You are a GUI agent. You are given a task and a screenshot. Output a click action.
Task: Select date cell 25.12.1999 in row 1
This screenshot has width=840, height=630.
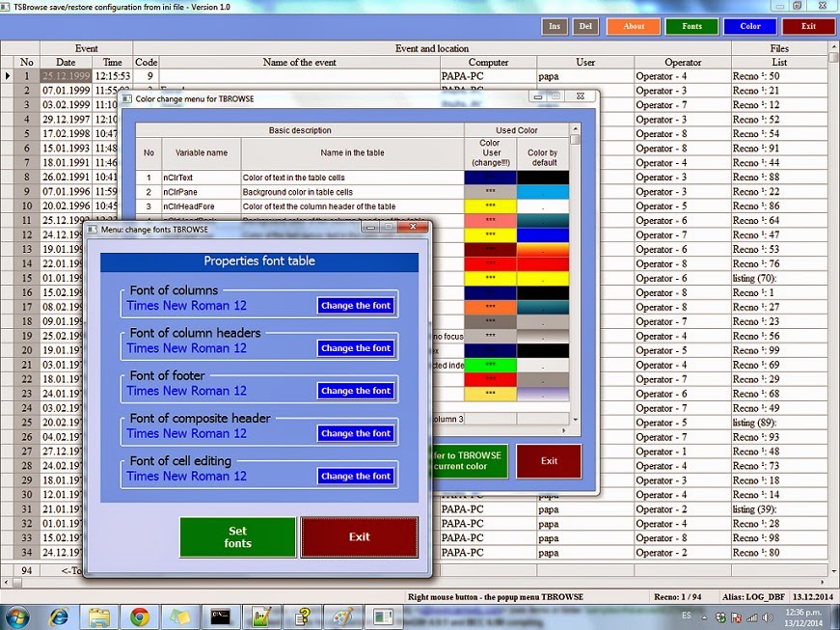coord(66,76)
